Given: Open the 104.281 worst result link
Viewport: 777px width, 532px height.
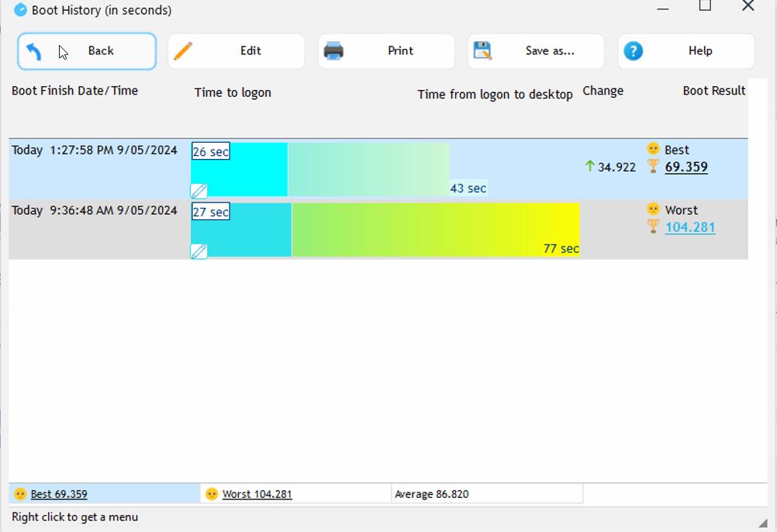Looking at the screenshot, I should click(690, 227).
